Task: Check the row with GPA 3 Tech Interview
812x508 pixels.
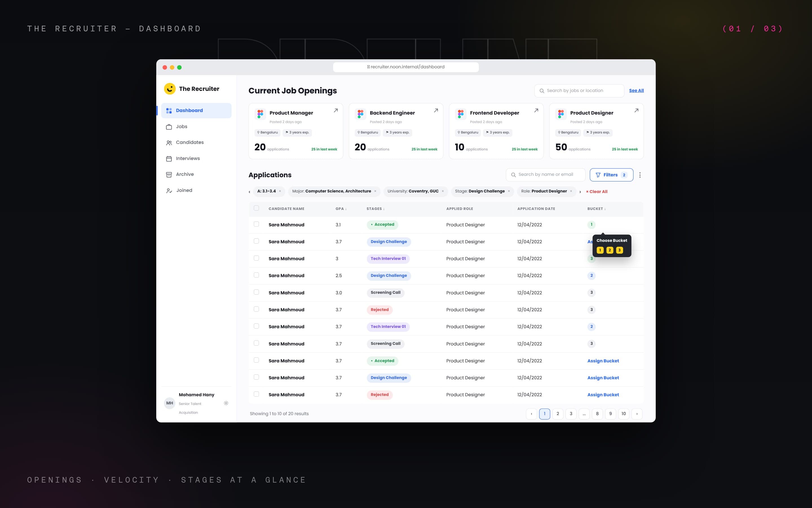Action: point(256,258)
